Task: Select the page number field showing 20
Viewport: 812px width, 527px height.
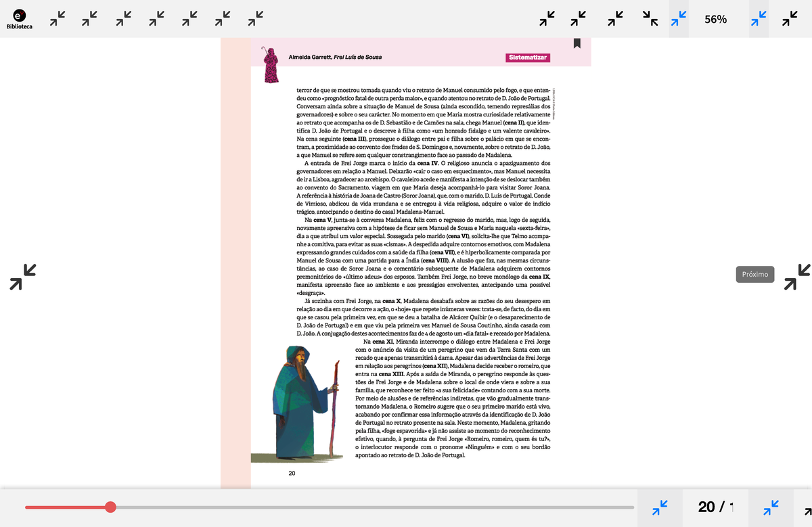Action: coord(707,507)
